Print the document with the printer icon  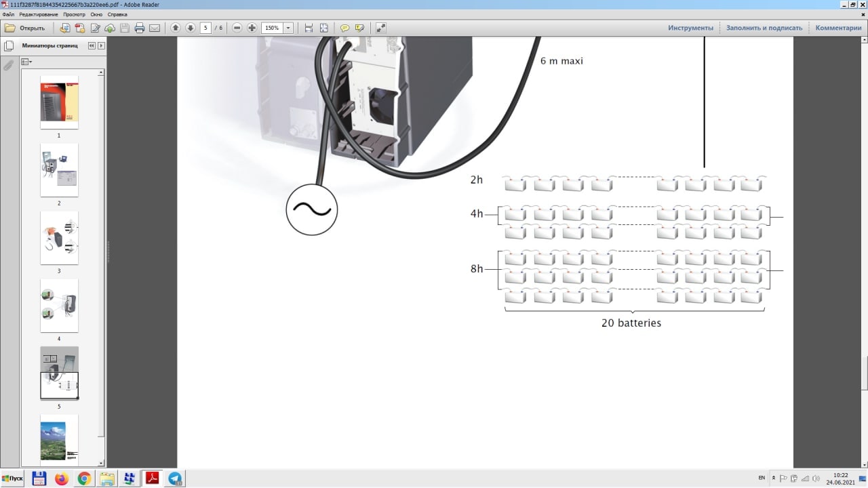pos(140,28)
